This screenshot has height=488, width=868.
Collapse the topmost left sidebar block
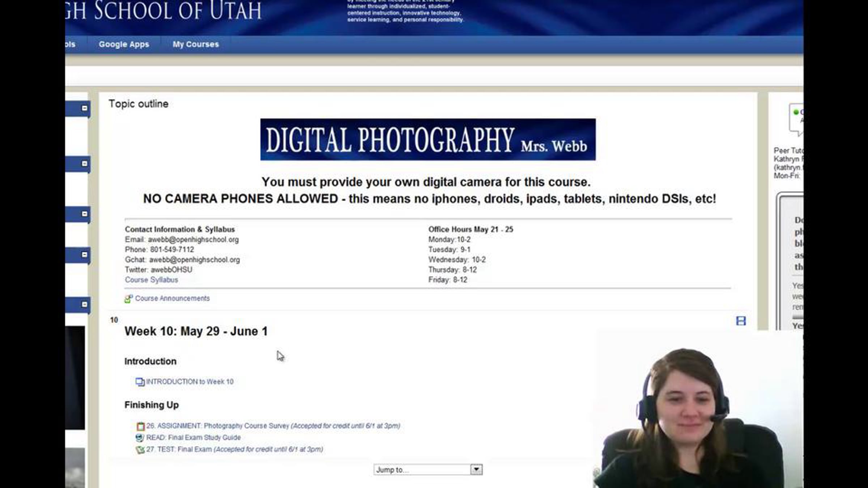(84, 108)
